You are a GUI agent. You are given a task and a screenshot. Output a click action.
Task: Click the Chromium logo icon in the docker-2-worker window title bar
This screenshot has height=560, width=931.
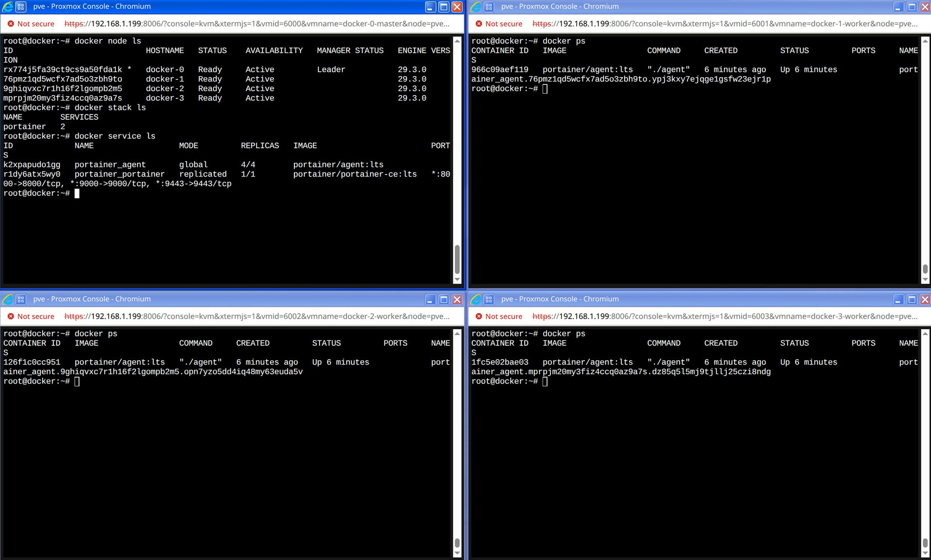click(x=8, y=299)
